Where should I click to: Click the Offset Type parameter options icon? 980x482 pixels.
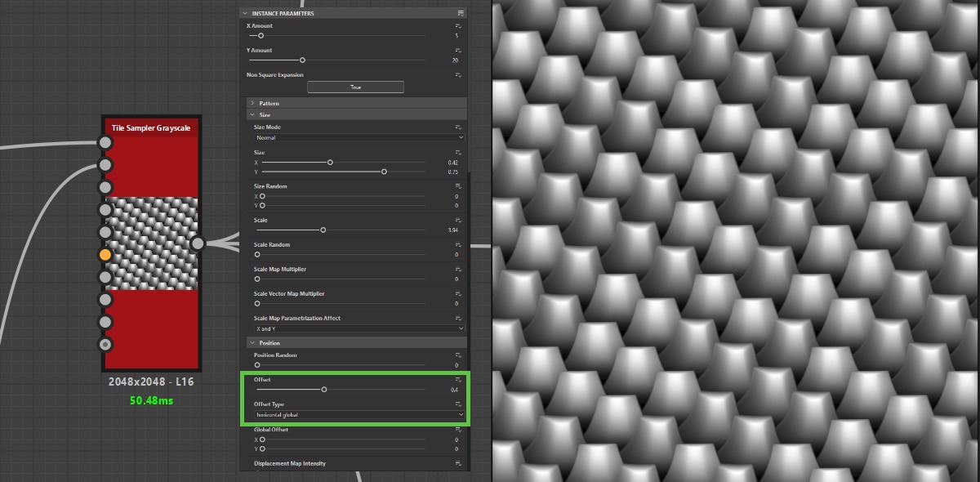pyautogui.click(x=459, y=404)
